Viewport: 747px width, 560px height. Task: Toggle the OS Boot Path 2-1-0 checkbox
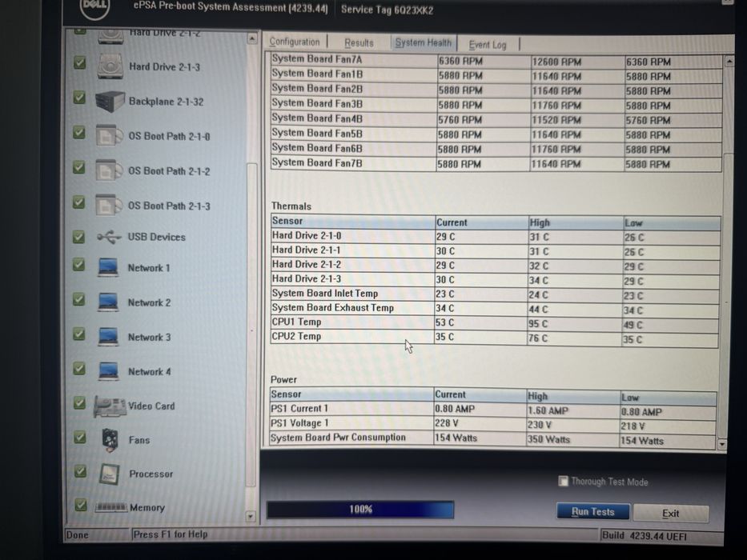point(79,132)
